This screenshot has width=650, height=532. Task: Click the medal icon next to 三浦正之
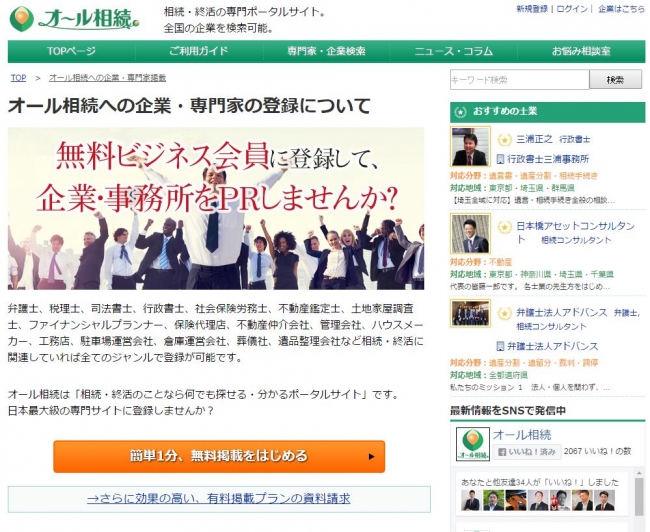pos(504,140)
